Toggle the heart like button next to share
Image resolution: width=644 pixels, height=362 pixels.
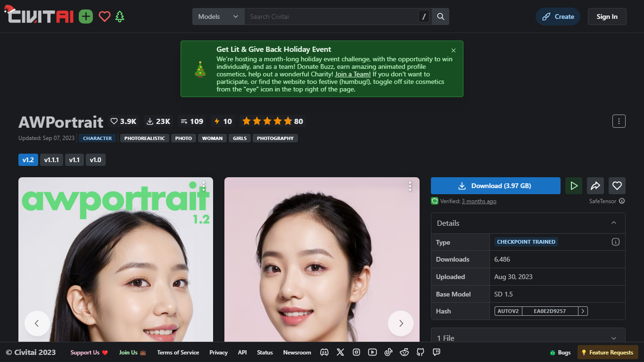pyautogui.click(x=617, y=186)
